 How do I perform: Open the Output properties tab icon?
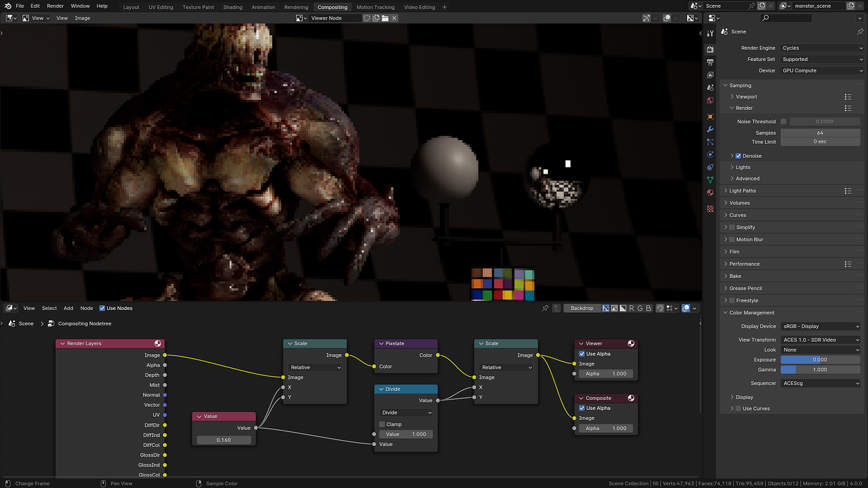pos(710,62)
